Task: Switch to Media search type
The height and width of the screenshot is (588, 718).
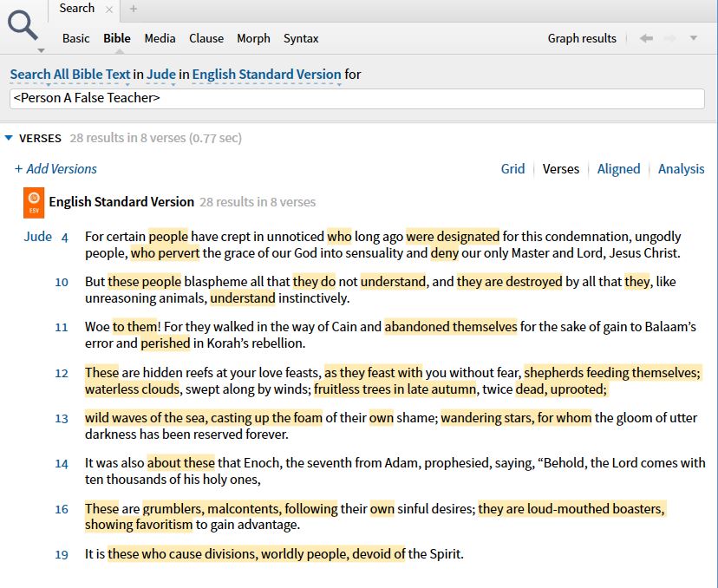Action: click(x=160, y=38)
